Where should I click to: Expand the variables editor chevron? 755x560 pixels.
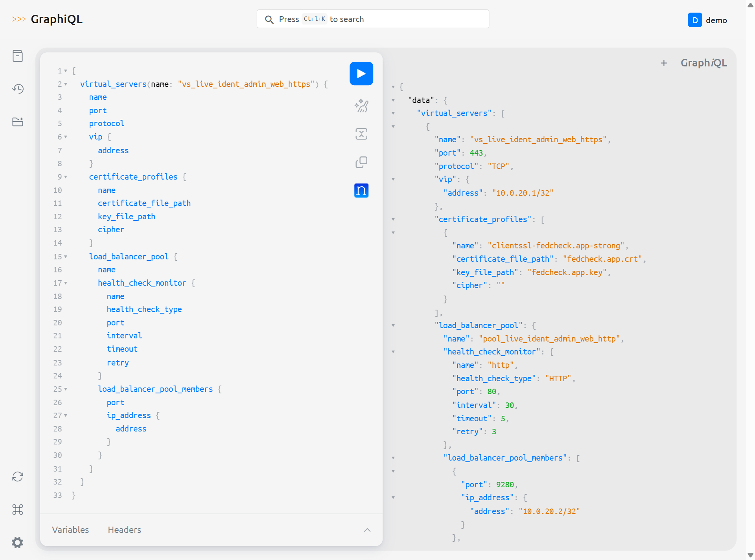pos(367,530)
